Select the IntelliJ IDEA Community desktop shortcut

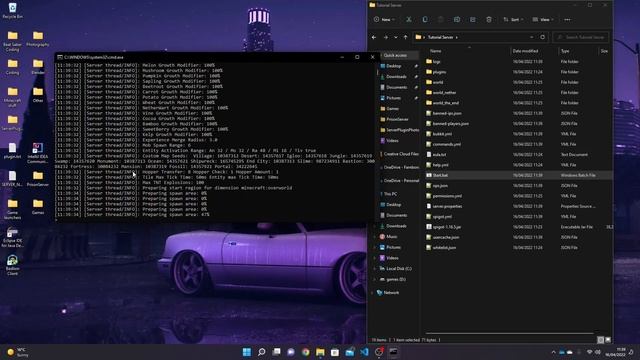[38, 153]
